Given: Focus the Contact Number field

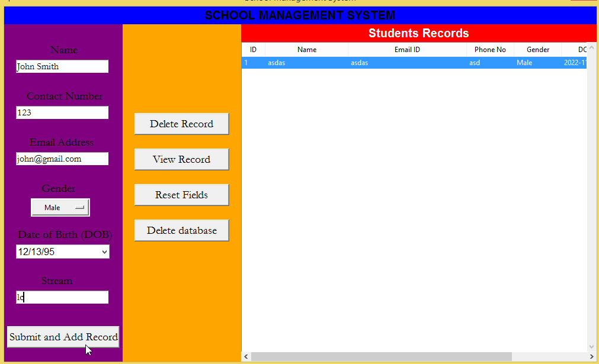Looking at the screenshot, I should tap(62, 112).
